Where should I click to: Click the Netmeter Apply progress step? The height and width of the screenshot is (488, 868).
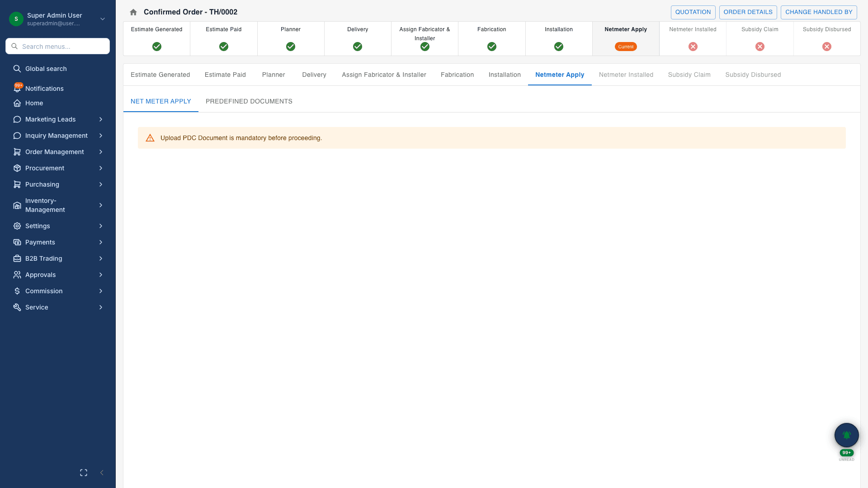pos(626,38)
